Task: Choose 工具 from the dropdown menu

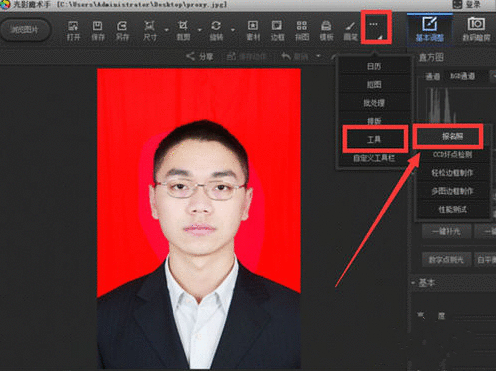Action: [374, 139]
